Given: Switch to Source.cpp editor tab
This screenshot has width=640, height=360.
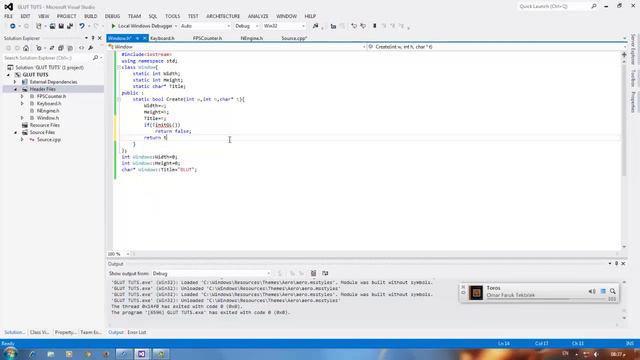Looking at the screenshot, I should click(294, 38).
